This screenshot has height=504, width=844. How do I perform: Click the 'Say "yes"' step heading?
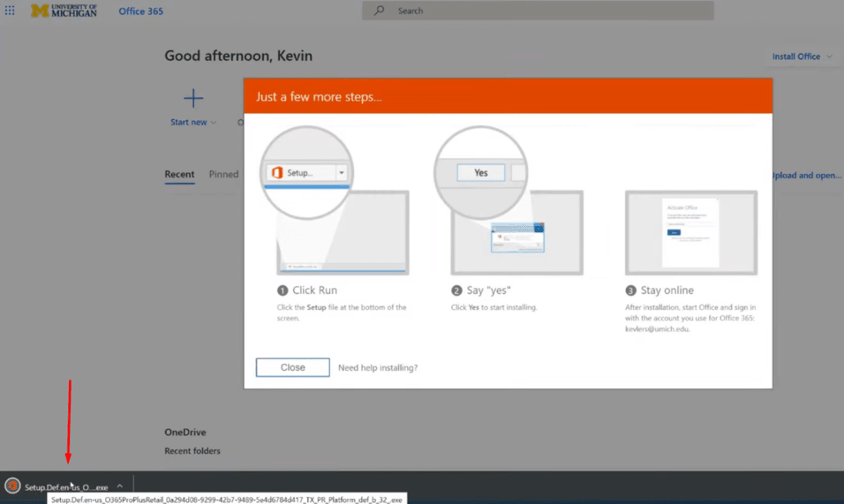[x=489, y=290]
